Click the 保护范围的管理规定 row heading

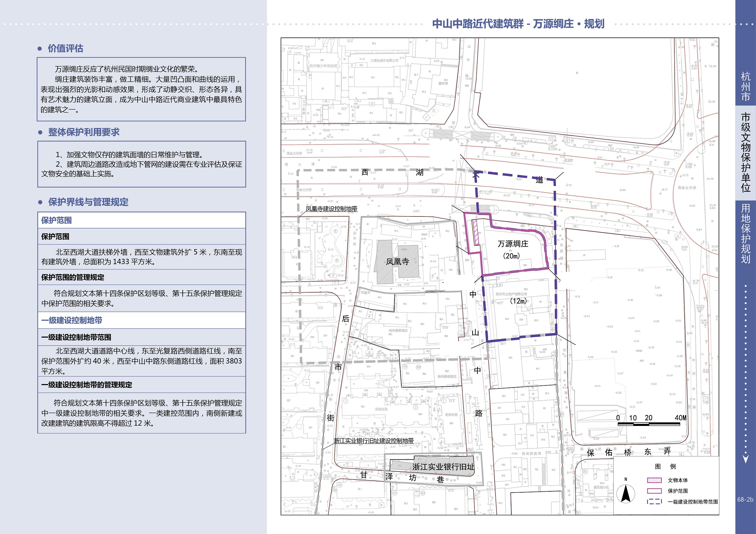(73, 277)
